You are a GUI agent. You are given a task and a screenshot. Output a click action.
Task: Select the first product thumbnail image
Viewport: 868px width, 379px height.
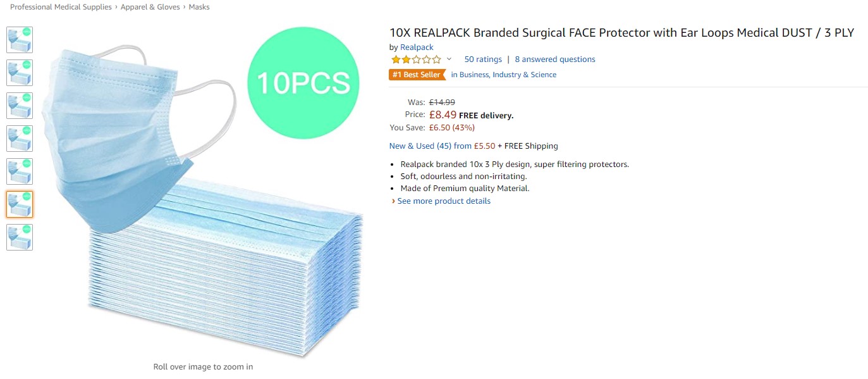click(x=20, y=40)
